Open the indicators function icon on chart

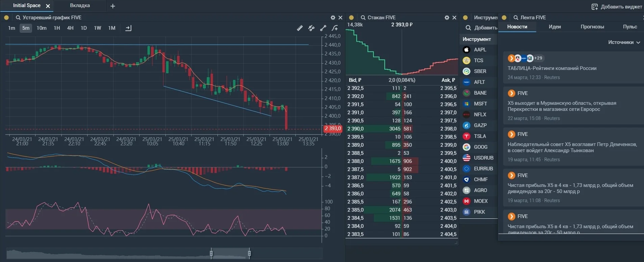(x=335, y=28)
